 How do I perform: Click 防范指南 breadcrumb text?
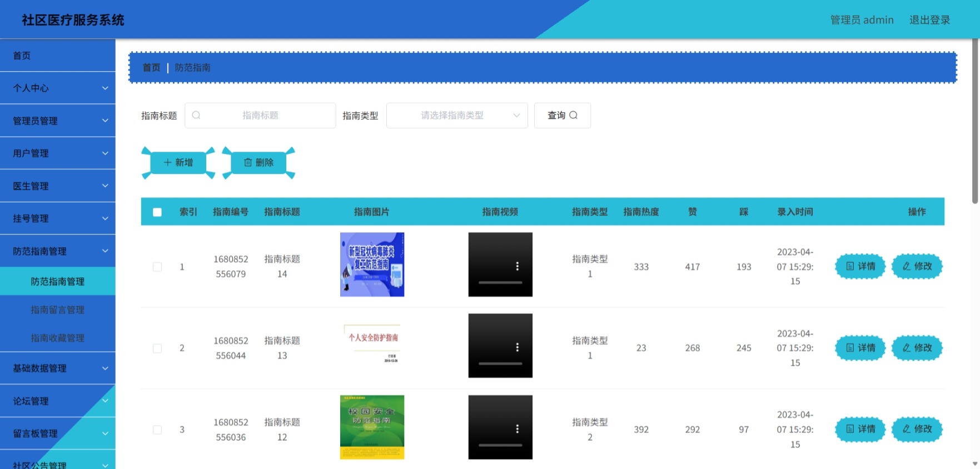pos(192,67)
